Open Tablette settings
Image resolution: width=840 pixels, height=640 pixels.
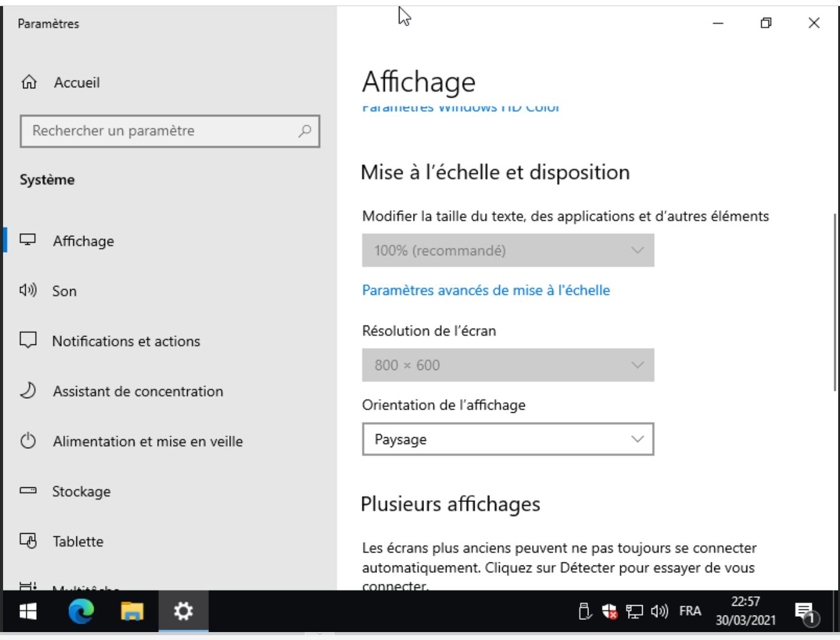[78, 542]
